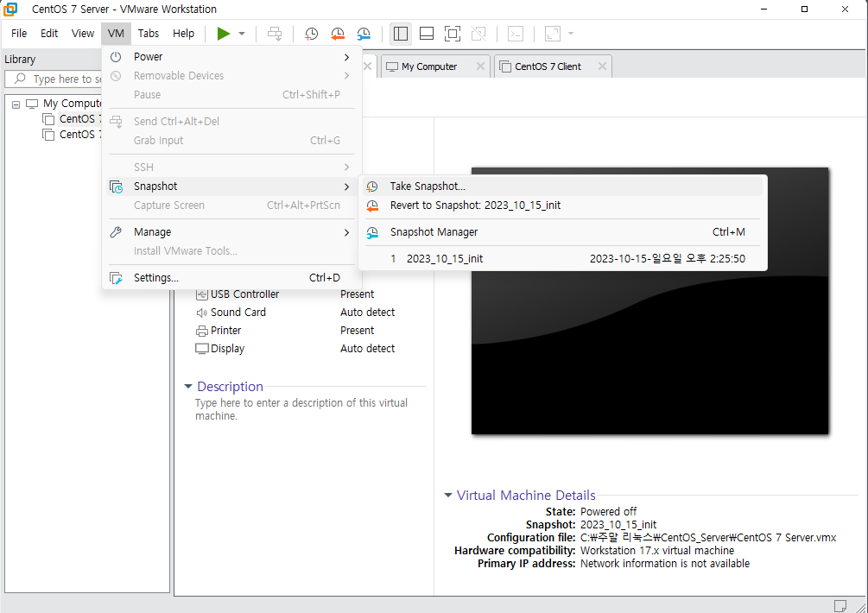Collapse Virtual Machine Details section
This screenshot has width=868, height=613.
448,496
